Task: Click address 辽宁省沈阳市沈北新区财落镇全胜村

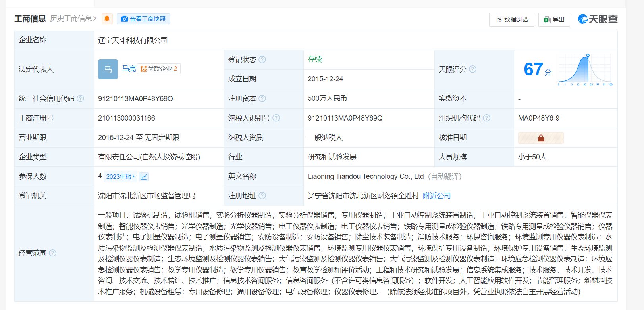Action: [363, 195]
